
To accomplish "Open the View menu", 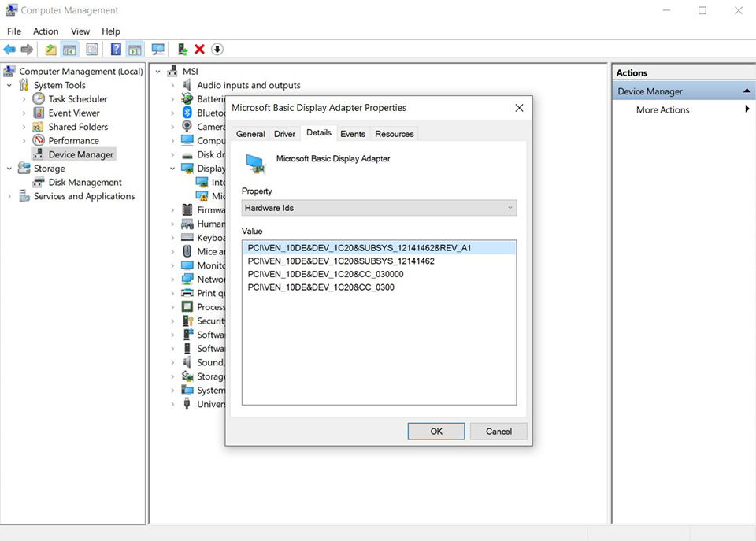I will (x=80, y=31).
